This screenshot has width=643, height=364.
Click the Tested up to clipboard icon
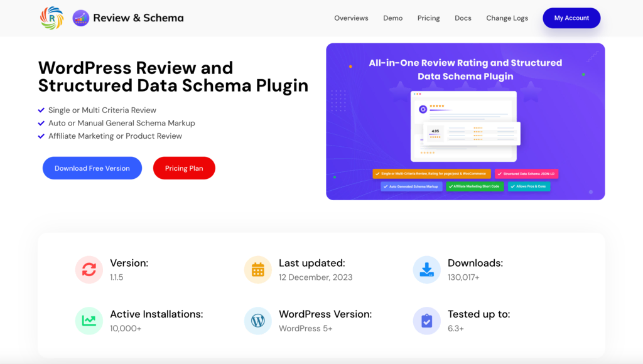tap(427, 321)
